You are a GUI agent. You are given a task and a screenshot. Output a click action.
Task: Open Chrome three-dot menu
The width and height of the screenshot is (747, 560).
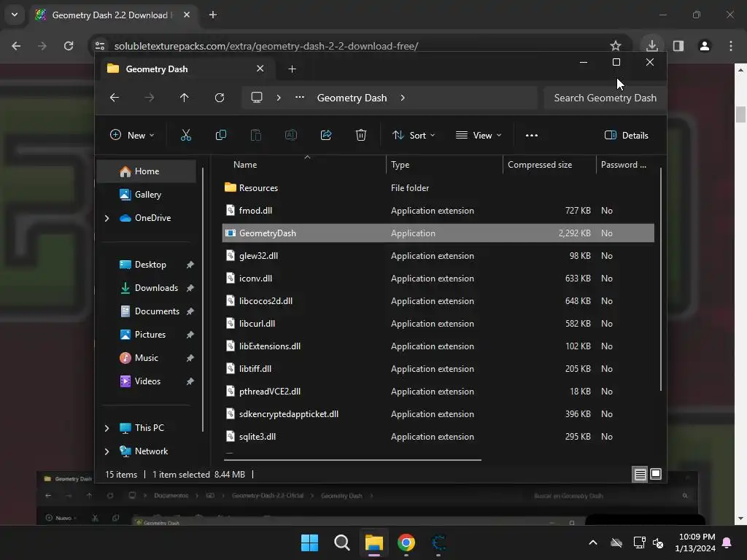point(731,46)
